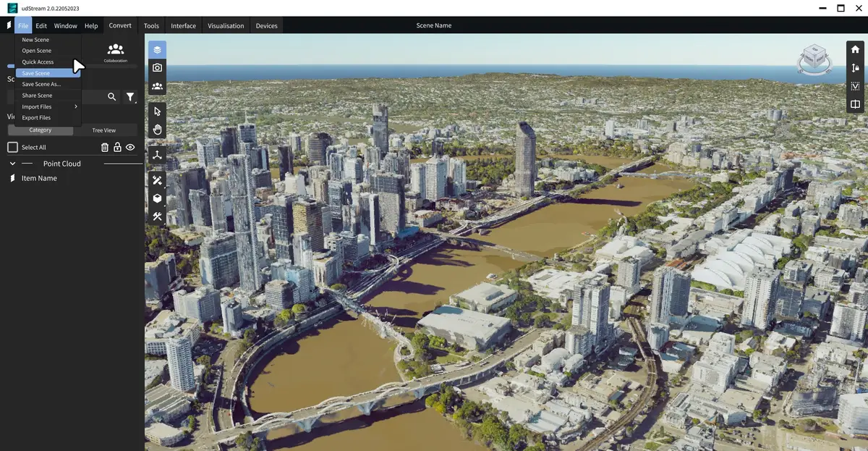Open the Visualisation tab
This screenshot has height=451, width=868.
point(226,25)
